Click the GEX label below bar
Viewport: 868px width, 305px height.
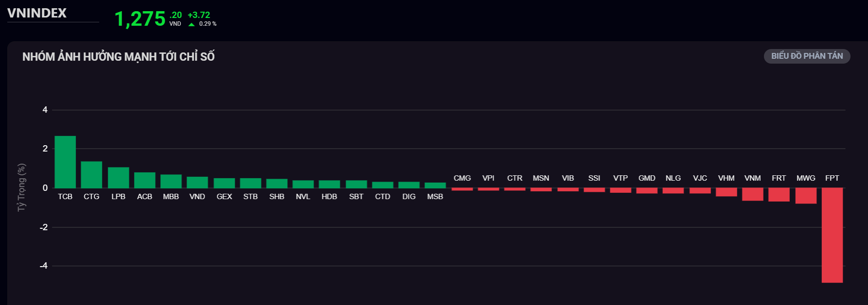[x=224, y=197]
